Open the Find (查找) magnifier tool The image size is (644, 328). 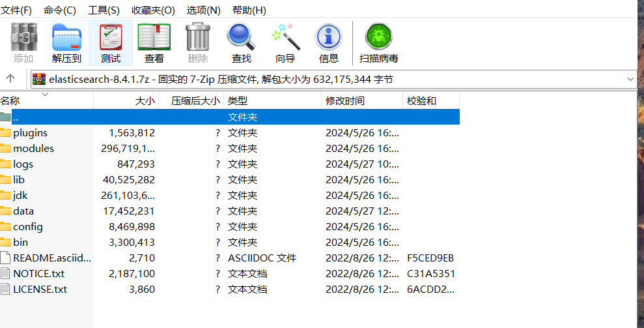click(x=241, y=37)
